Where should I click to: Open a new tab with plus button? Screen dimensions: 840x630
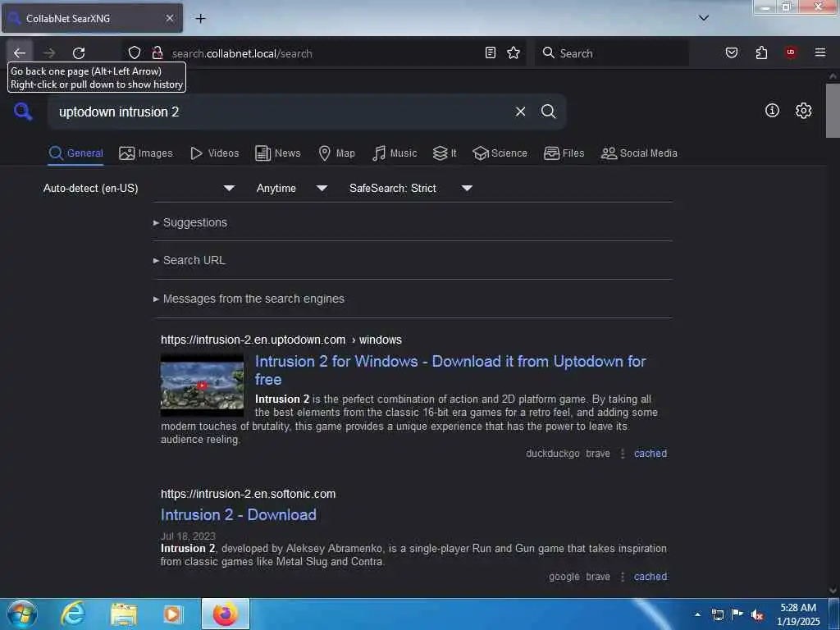pyautogui.click(x=200, y=18)
